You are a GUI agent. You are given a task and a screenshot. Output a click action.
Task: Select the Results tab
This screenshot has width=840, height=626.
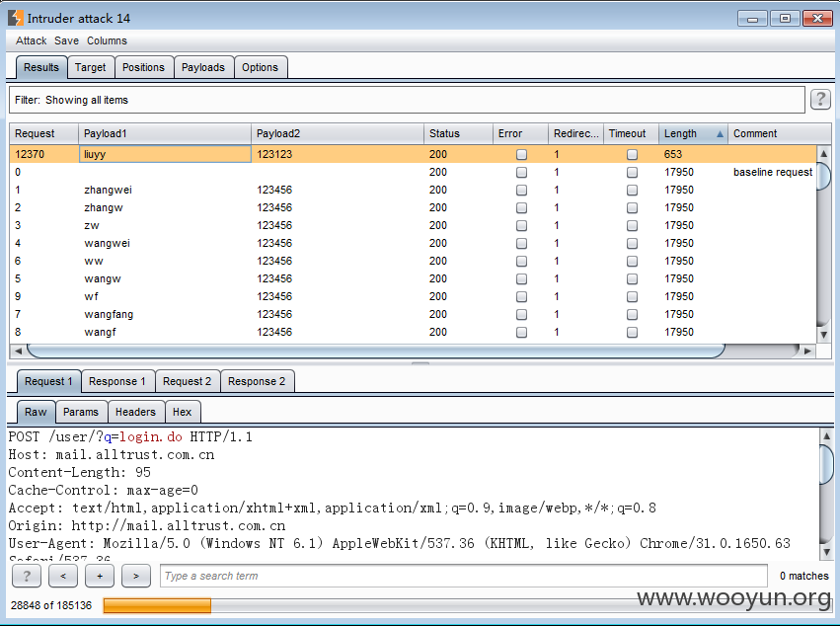[x=41, y=67]
